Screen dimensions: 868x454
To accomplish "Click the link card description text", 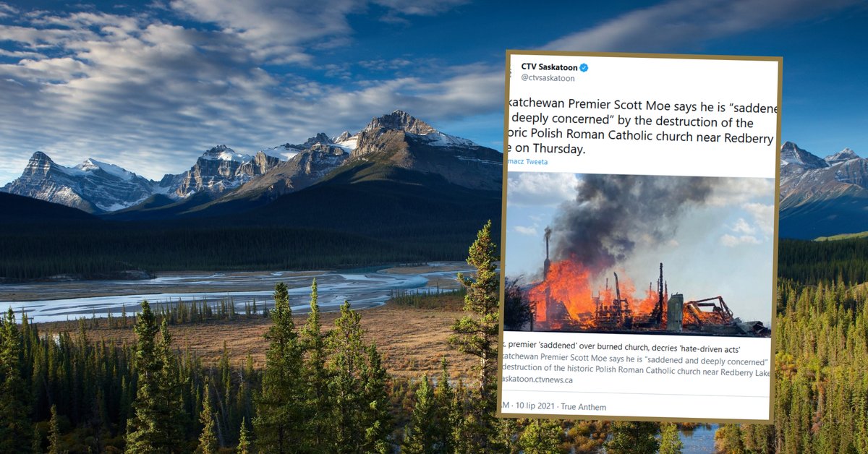I will pyautogui.click(x=637, y=366).
